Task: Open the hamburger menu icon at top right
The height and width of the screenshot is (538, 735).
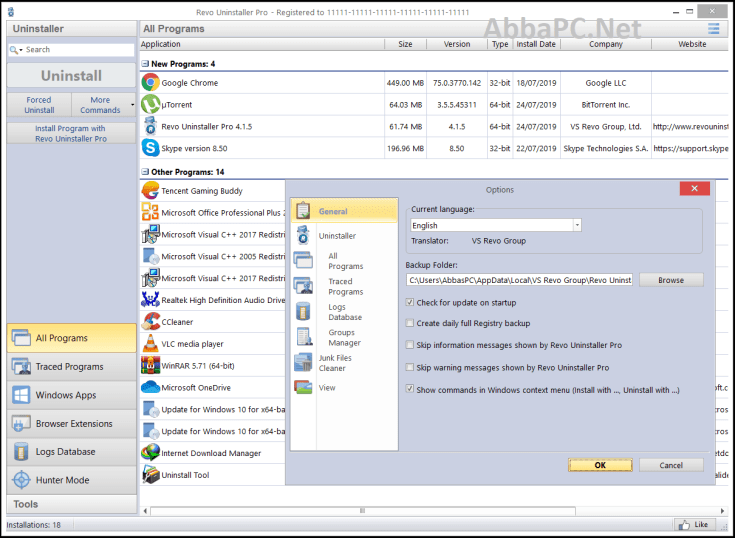Action: pyautogui.click(x=713, y=29)
